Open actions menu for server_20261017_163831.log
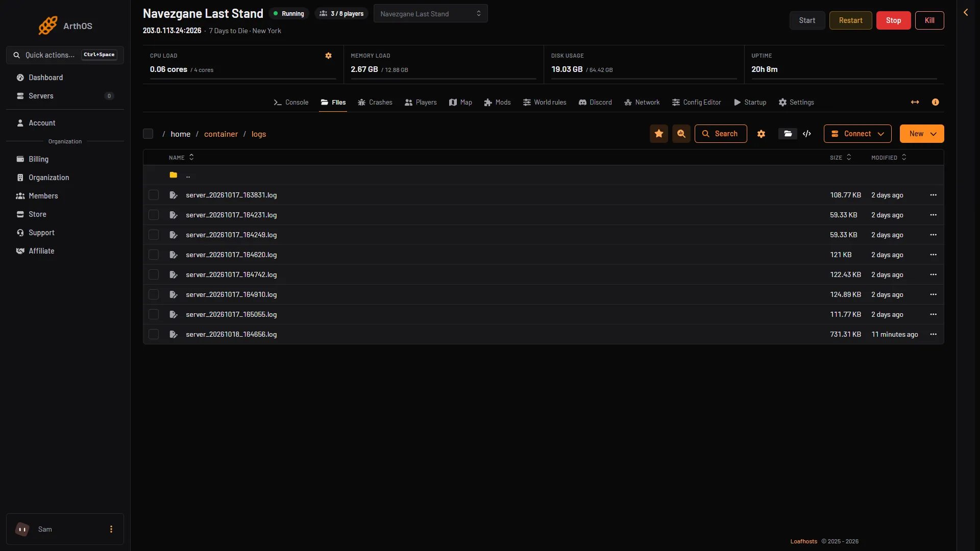980x551 pixels. [933, 195]
